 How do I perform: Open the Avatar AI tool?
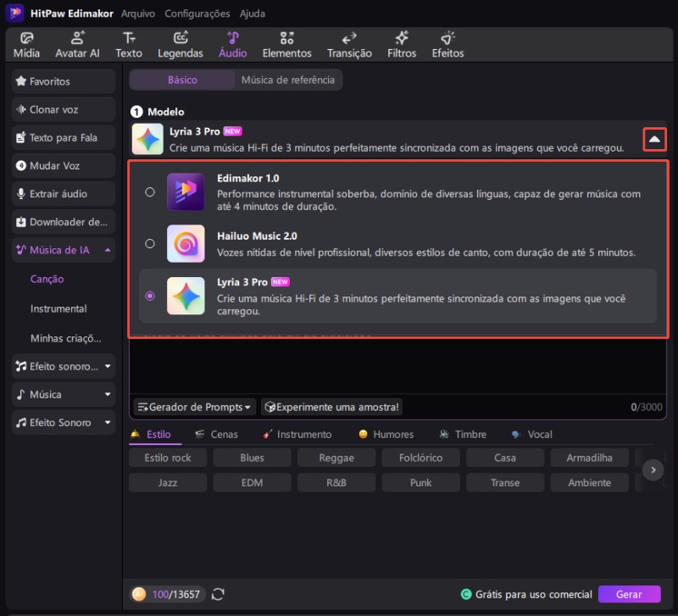point(77,45)
